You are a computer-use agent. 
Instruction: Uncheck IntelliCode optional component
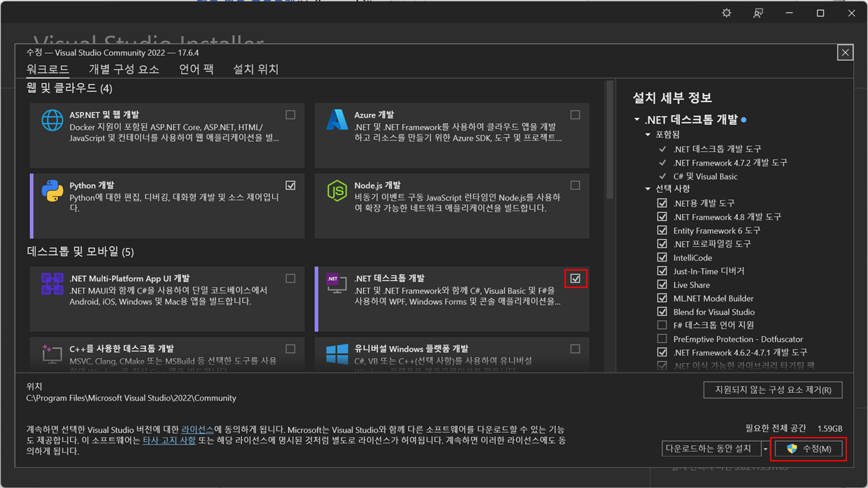point(662,257)
